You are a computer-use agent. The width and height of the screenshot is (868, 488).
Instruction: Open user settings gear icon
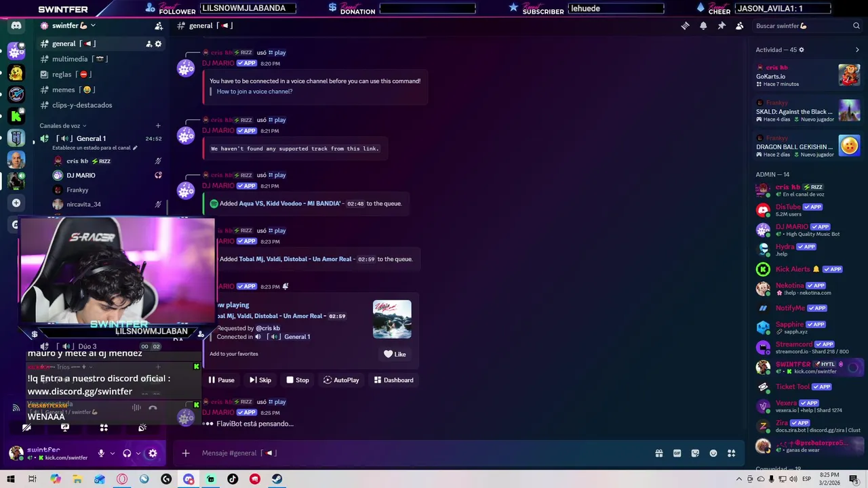(153, 453)
